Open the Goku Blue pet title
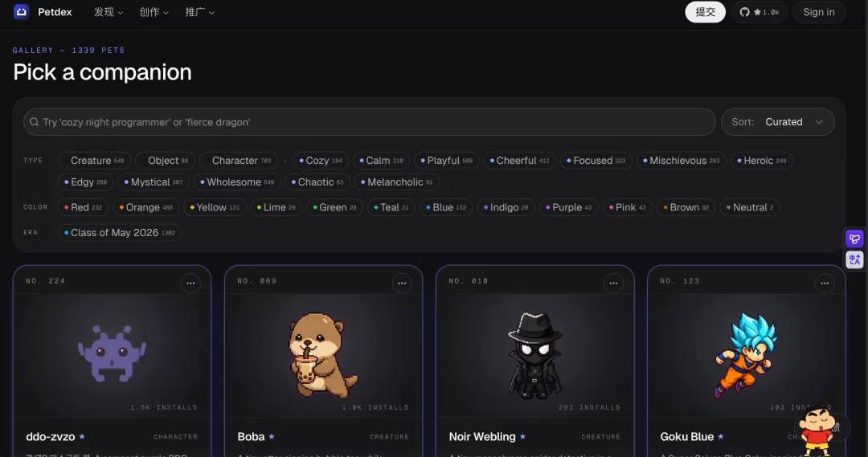 686,437
